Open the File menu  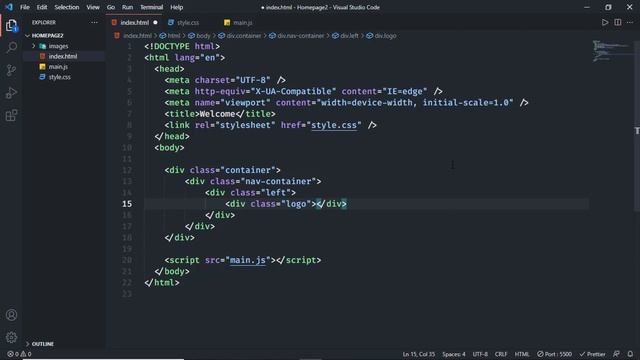[24, 7]
